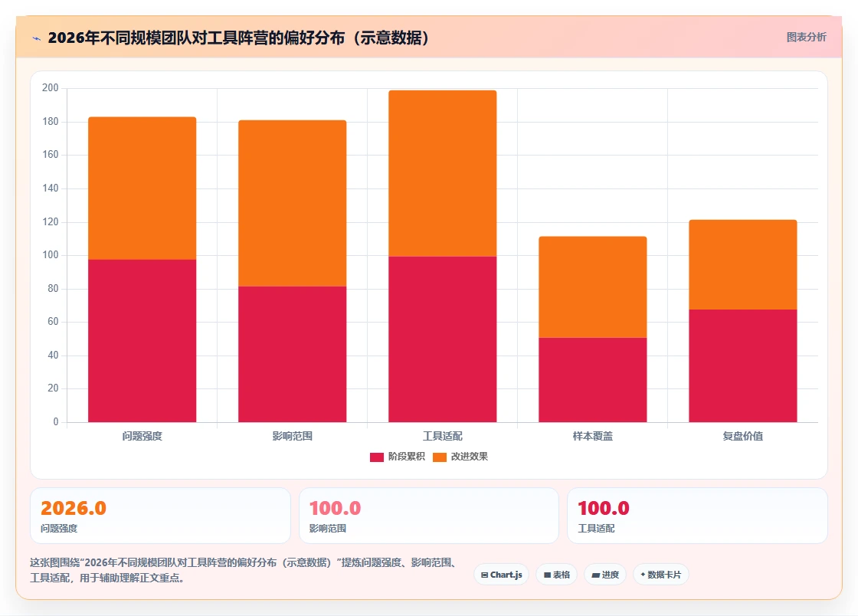Click the y-axis value 100
Viewport: 858px width, 616px height.
click(x=51, y=255)
